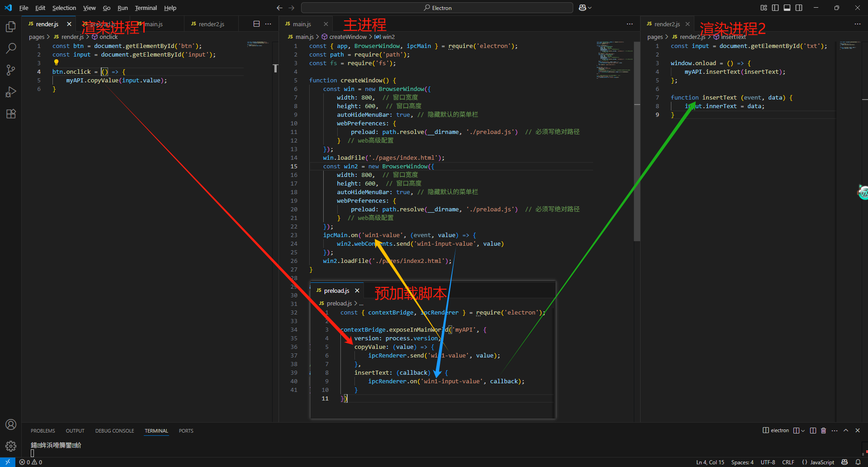Open More Actions in render.js editor group
Screen dimensions: 868x467
coord(268,24)
